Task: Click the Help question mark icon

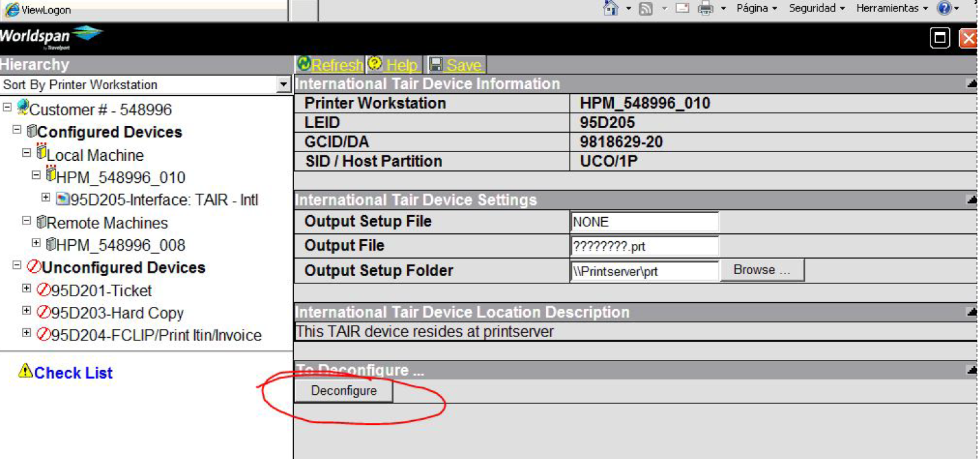Action: (x=376, y=64)
